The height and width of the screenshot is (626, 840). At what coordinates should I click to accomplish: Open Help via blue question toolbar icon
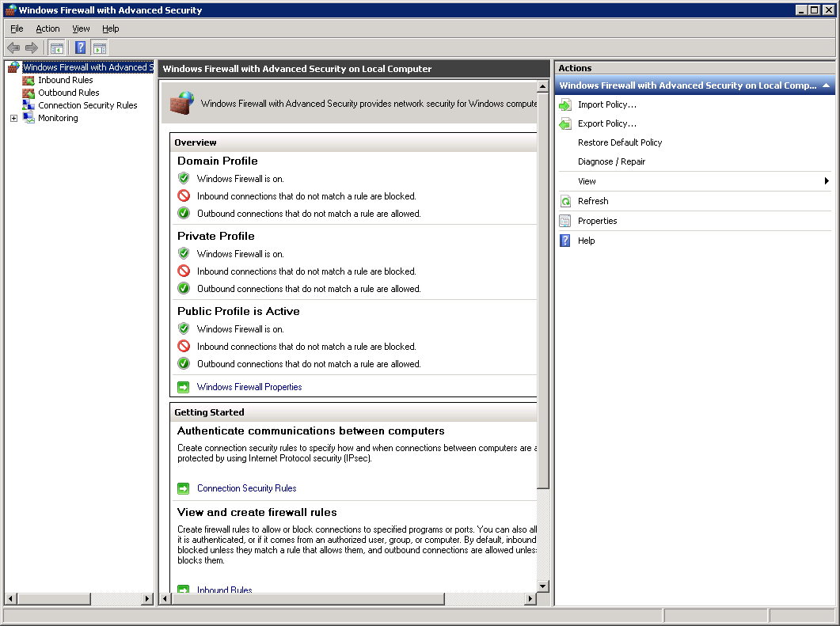click(80, 48)
